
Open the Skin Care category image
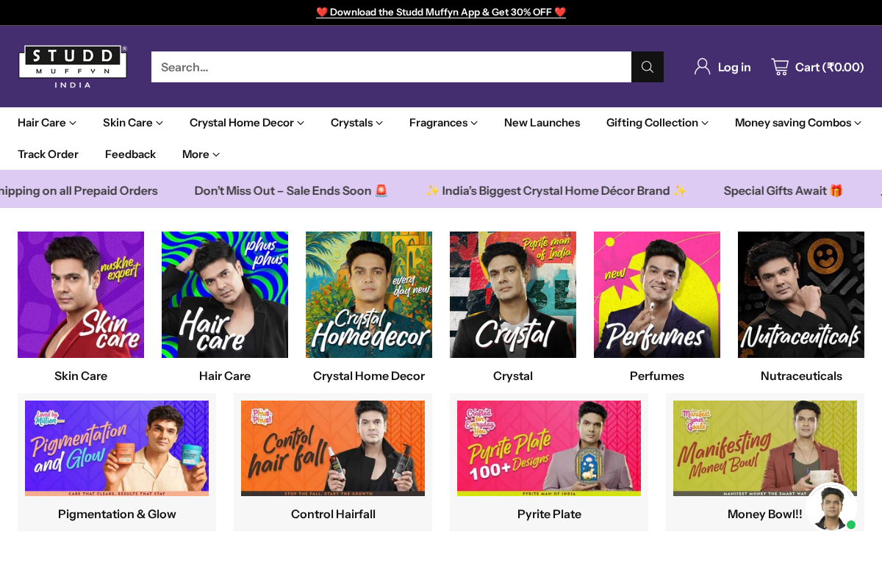tap(81, 295)
